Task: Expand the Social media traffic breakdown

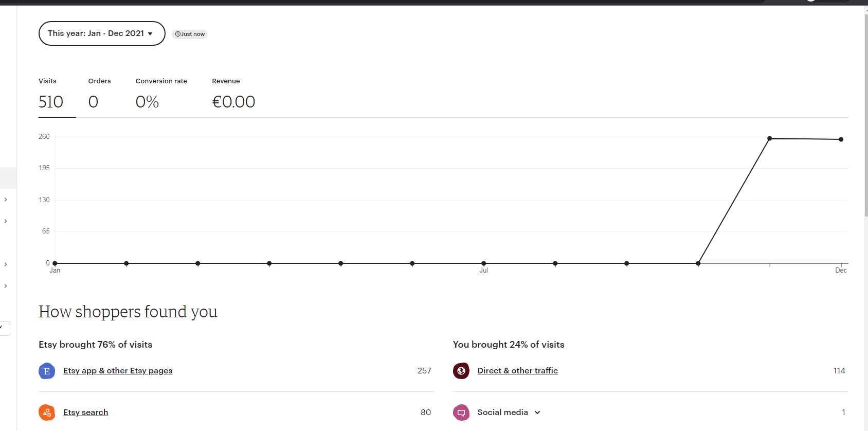Action: pyautogui.click(x=537, y=412)
